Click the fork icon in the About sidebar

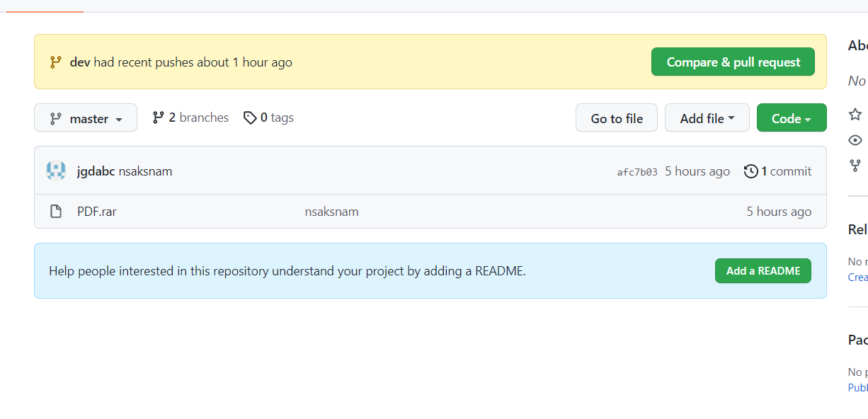pyautogui.click(x=855, y=166)
